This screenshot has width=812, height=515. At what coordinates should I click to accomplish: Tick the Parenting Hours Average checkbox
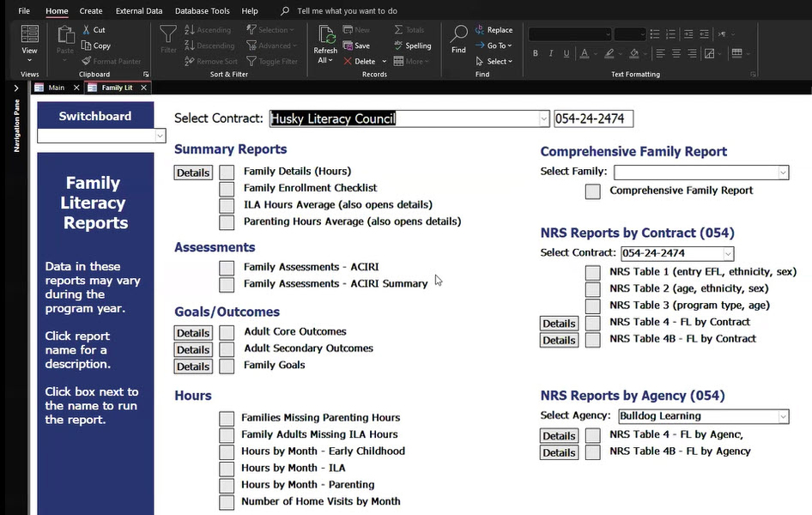pyautogui.click(x=227, y=222)
